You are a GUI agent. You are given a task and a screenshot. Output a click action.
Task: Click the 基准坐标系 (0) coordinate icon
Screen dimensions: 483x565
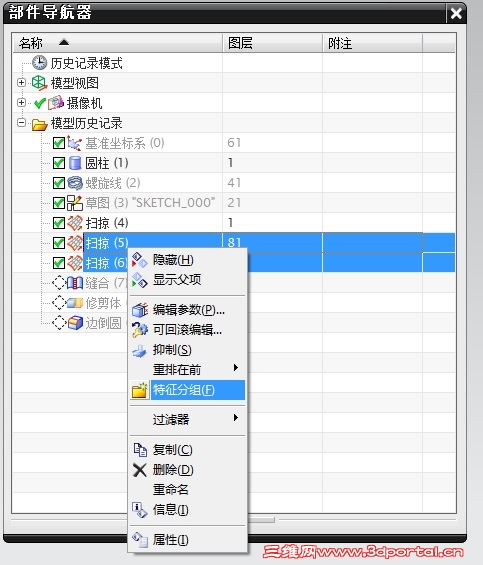(x=75, y=143)
